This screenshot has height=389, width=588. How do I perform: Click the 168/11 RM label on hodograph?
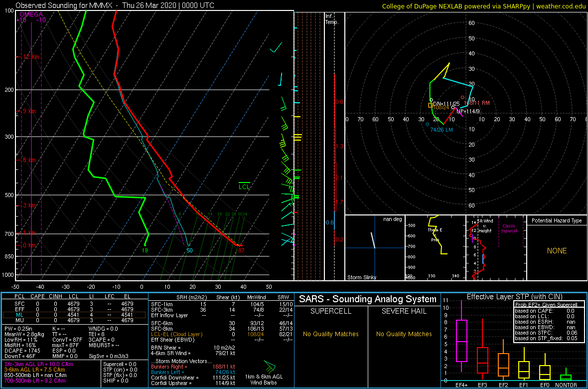(x=476, y=103)
